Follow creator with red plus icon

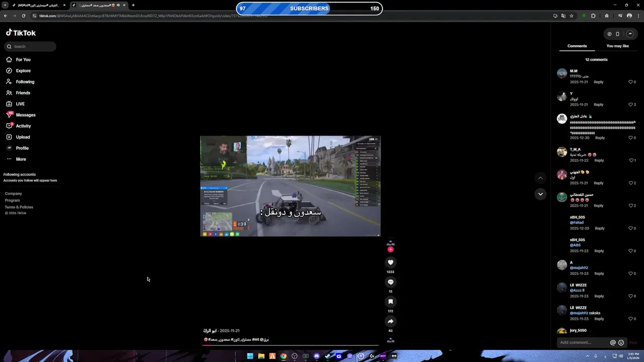(390, 249)
